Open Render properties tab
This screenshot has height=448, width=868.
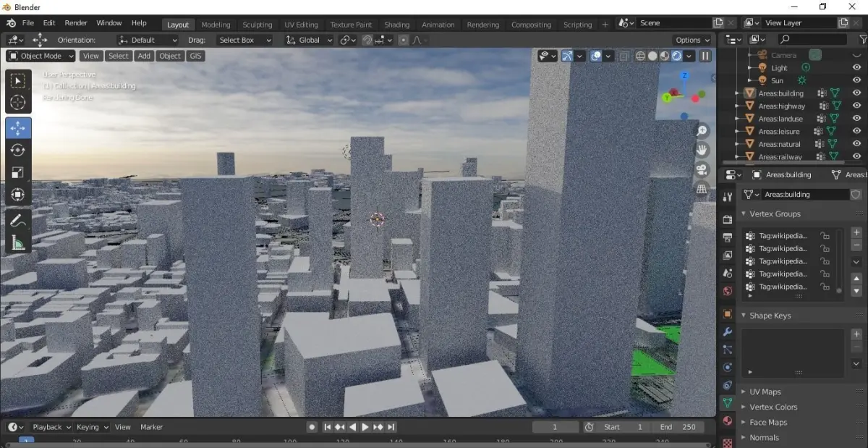point(728,219)
